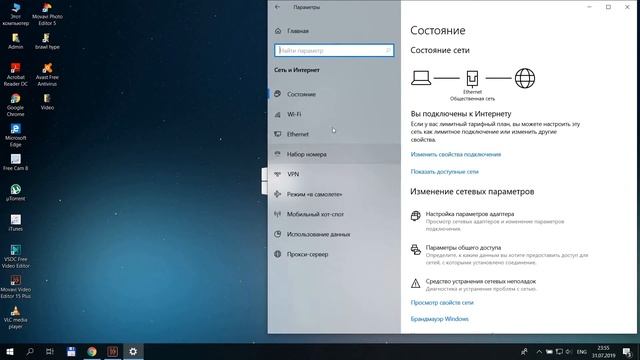Select Acrobat Reader DC desktop icon
Screen dimensions: 640x360
(16, 75)
